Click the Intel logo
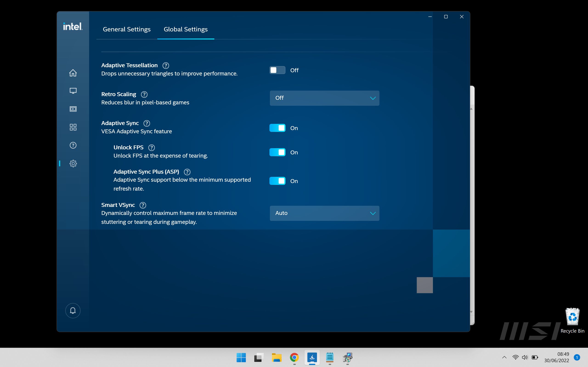Viewport: 588px width, 367px height. click(x=73, y=26)
